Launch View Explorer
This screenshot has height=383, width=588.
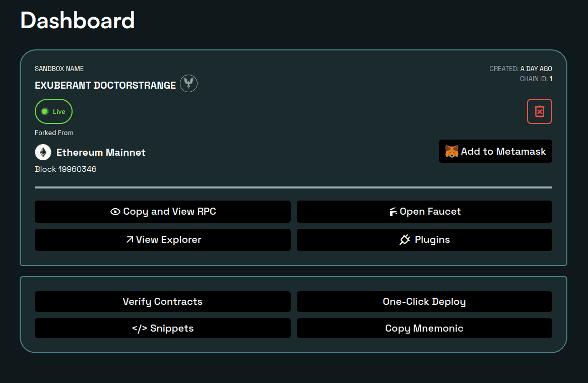tap(162, 240)
